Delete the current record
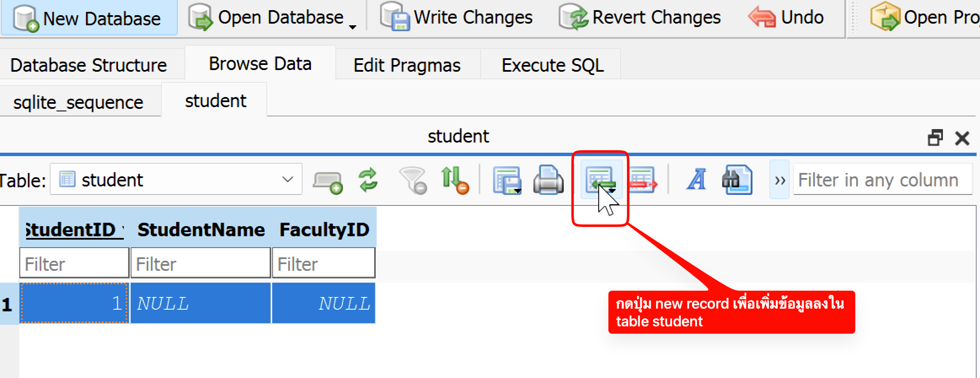This screenshot has height=378, width=980. (x=643, y=180)
